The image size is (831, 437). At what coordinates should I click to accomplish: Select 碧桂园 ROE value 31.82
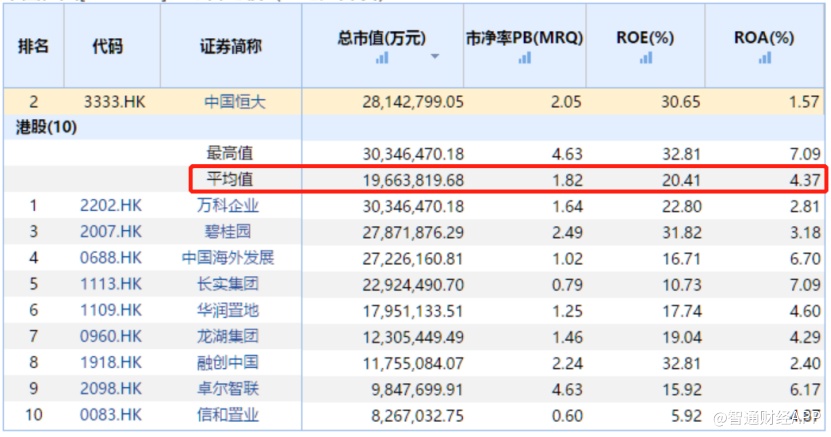click(x=682, y=233)
